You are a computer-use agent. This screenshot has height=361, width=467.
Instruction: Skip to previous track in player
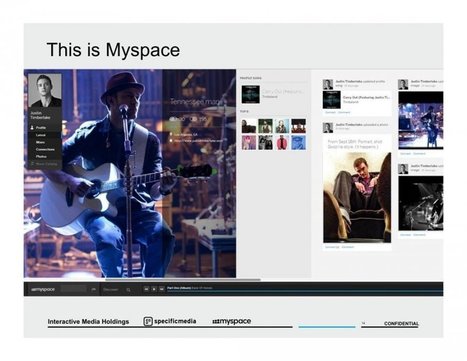146,289
